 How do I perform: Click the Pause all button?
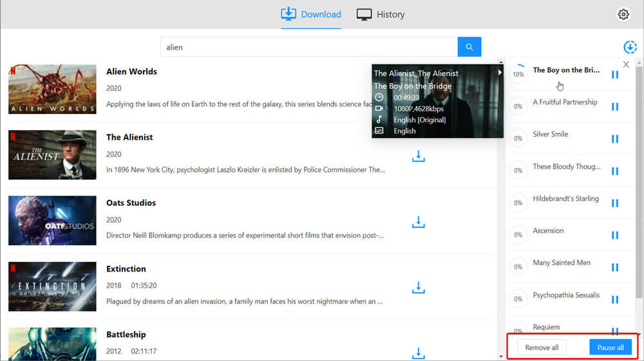pyautogui.click(x=611, y=347)
